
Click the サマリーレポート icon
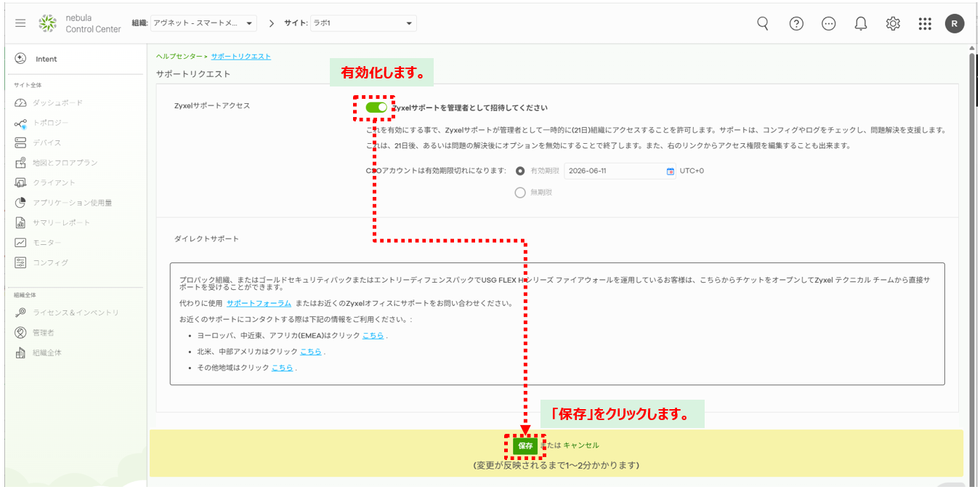(20, 222)
